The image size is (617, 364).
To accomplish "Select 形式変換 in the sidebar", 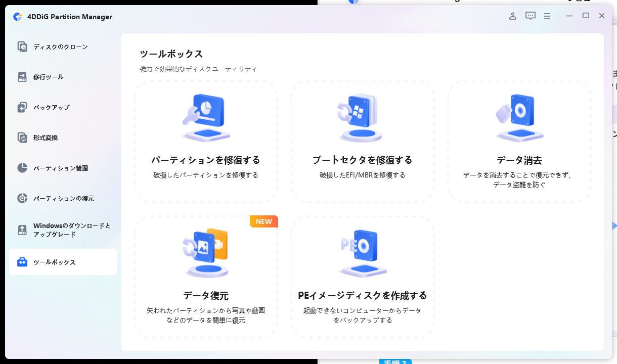I will 63,138.
